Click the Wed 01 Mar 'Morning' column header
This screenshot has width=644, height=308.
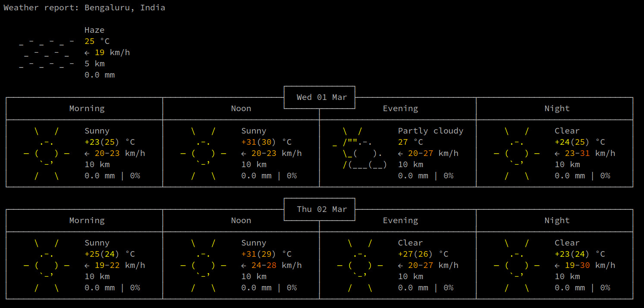click(x=87, y=109)
